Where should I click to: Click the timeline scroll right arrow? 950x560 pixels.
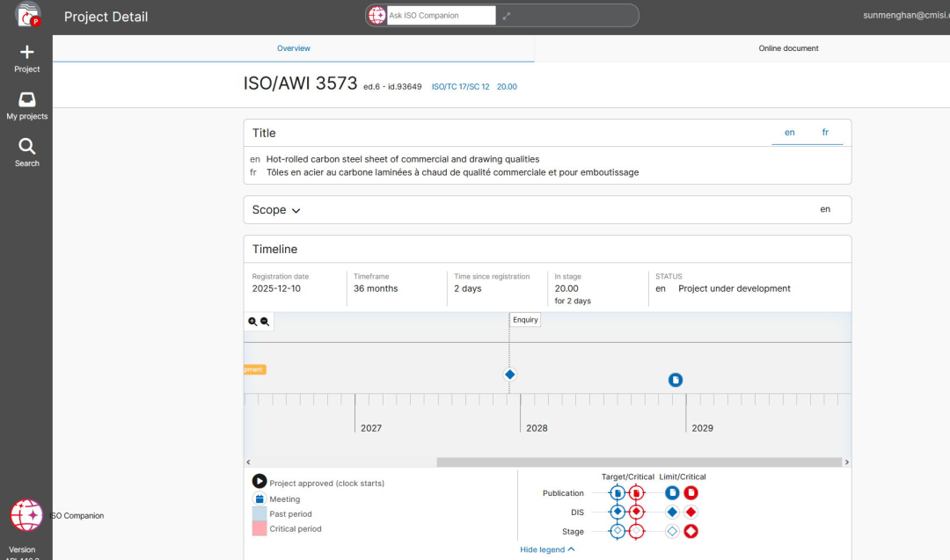tap(846, 462)
